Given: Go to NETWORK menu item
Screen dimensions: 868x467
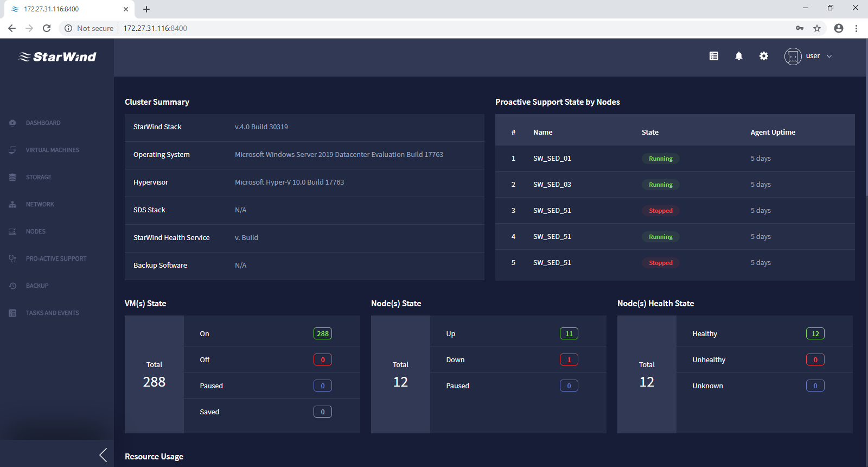Looking at the screenshot, I should pyautogui.click(x=40, y=204).
